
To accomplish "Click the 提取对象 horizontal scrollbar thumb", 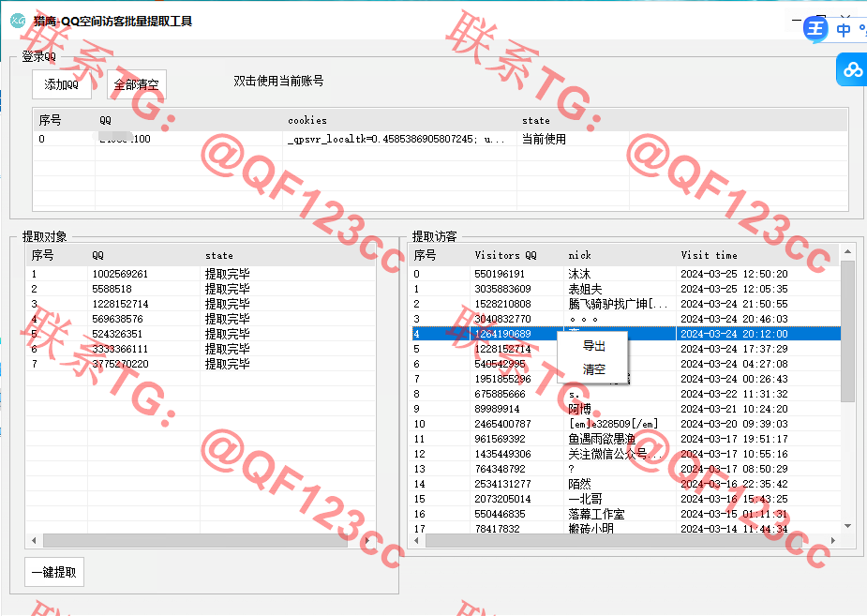I will tap(195, 540).
